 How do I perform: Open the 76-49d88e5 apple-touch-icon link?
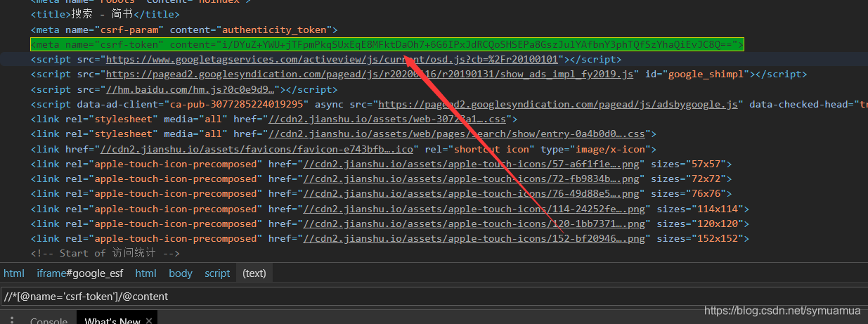click(472, 194)
